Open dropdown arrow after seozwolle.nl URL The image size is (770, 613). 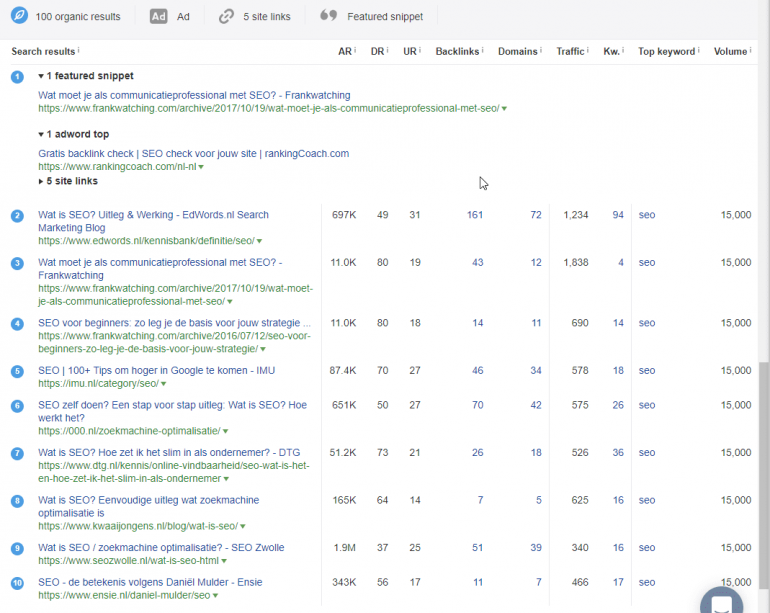pyautogui.click(x=224, y=561)
